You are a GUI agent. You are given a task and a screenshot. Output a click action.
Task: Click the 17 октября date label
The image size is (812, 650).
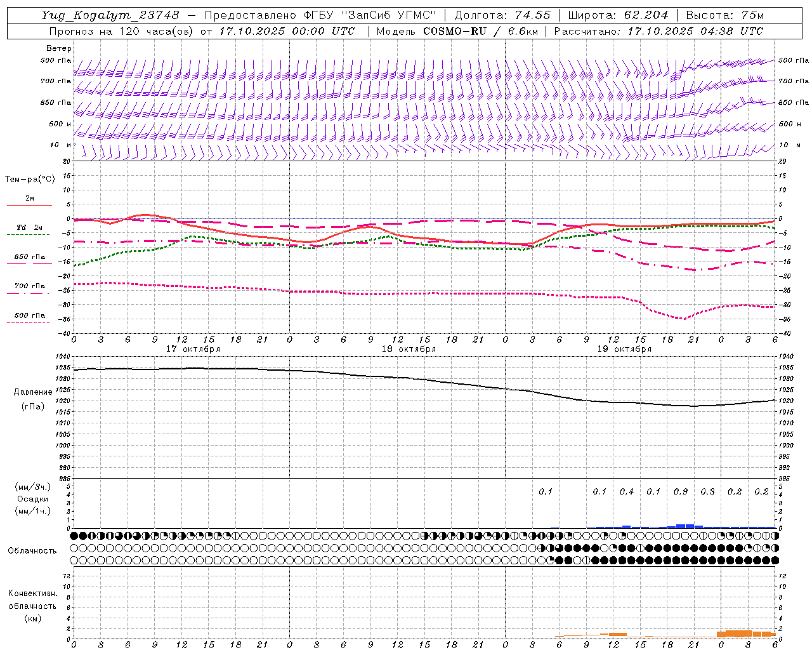[193, 349]
